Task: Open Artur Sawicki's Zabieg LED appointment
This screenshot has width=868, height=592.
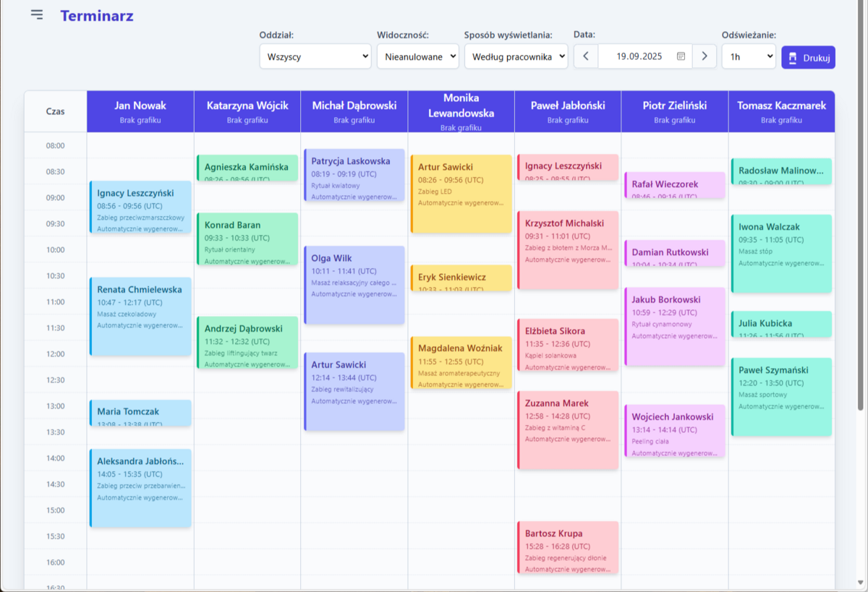Action: pos(461,193)
